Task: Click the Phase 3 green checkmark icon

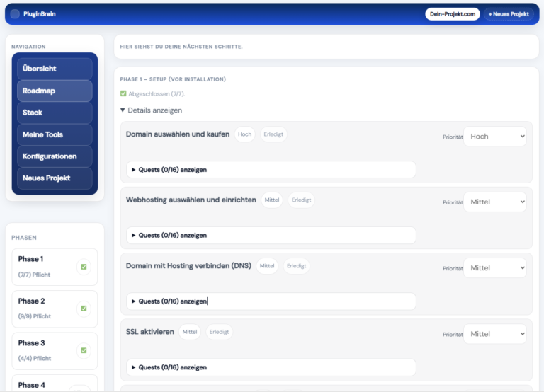Action: tap(84, 350)
